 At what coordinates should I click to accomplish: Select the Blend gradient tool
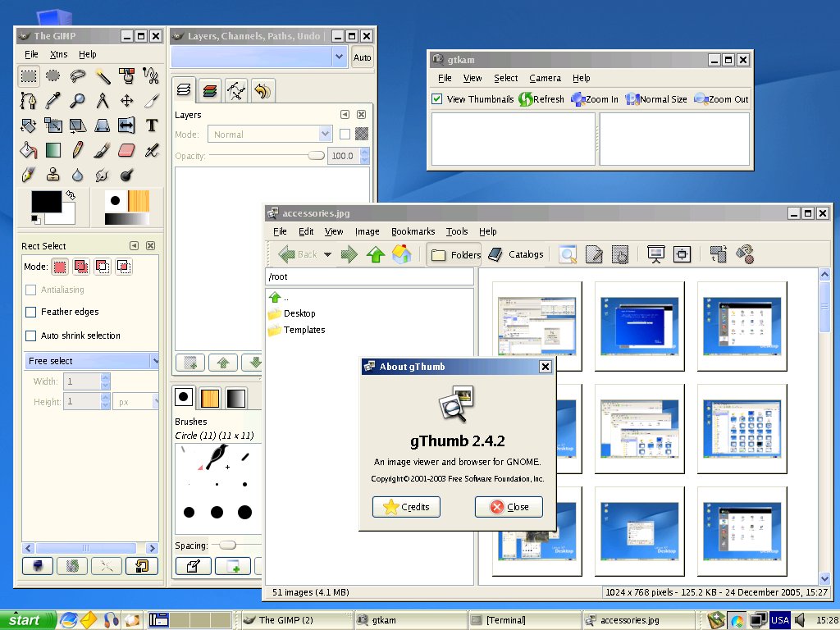click(x=53, y=150)
